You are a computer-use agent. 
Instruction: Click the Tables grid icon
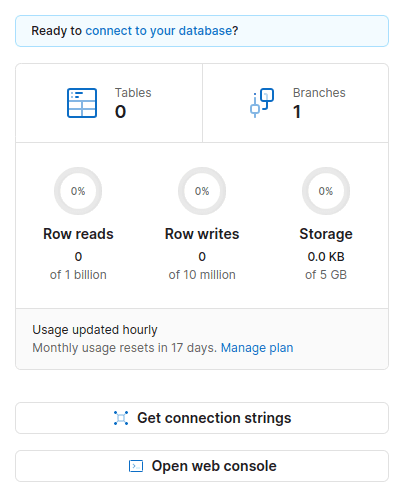pyautogui.click(x=82, y=103)
